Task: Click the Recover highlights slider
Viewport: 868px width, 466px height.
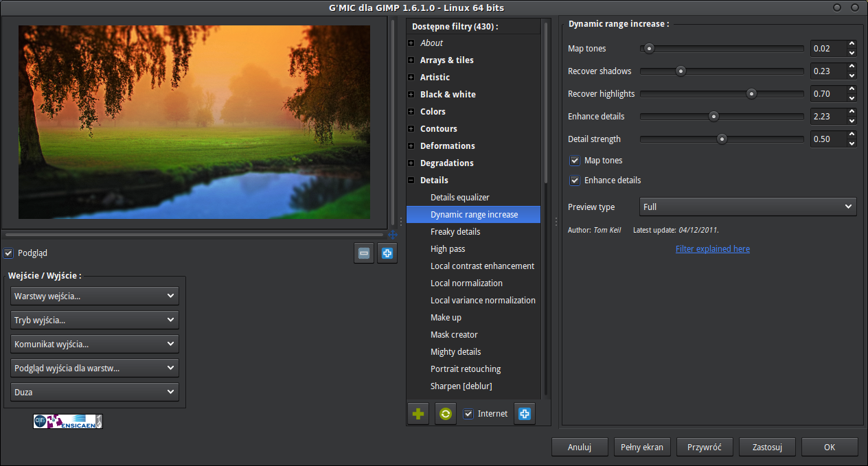Action: (722, 94)
